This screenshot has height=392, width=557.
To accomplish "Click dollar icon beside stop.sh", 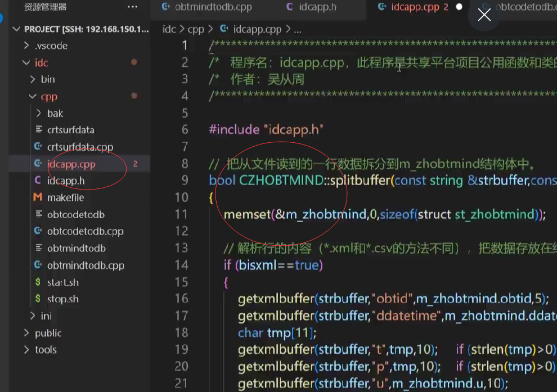I will (x=38, y=299).
